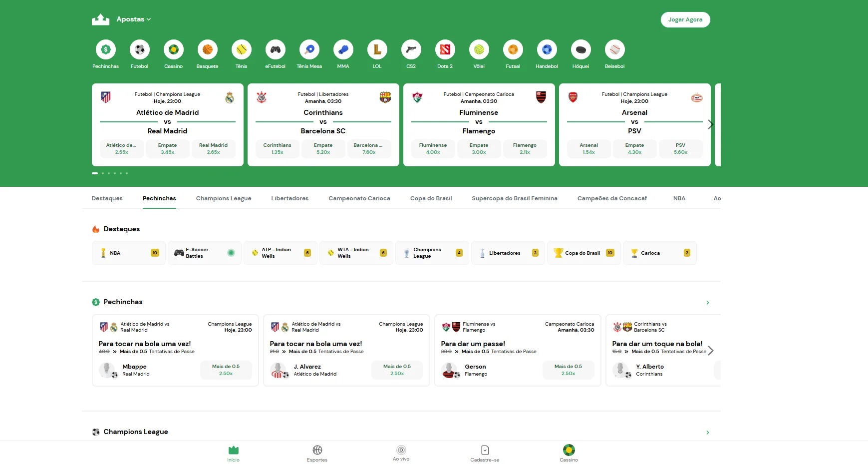Screen dimensions: 868x464
Task: Select Empate 5.20x for Corinthians match
Action: pos(323,149)
